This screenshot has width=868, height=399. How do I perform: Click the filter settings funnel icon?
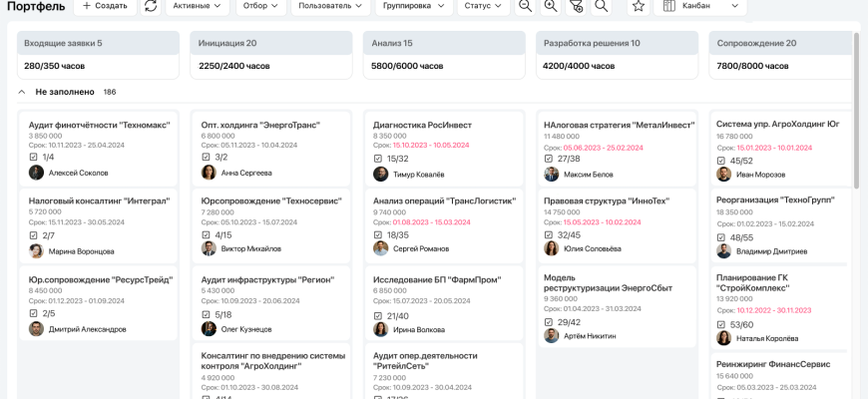click(x=576, y=6)
